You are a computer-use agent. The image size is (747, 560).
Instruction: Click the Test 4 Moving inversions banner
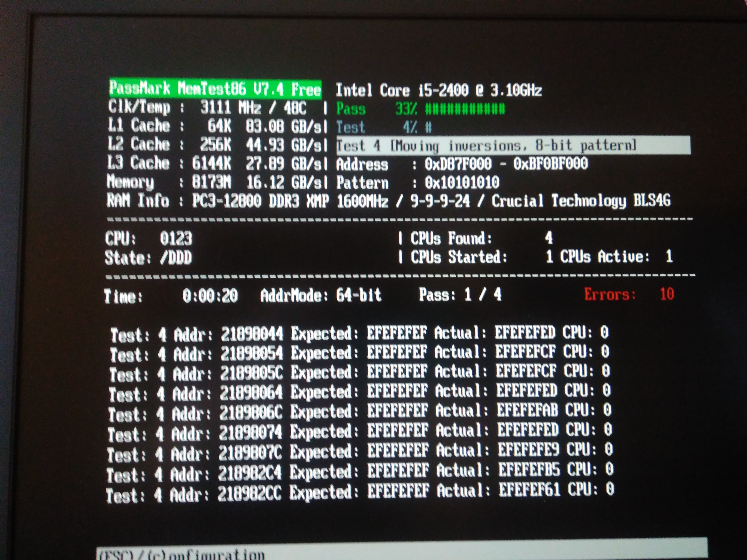click(513, 145)
